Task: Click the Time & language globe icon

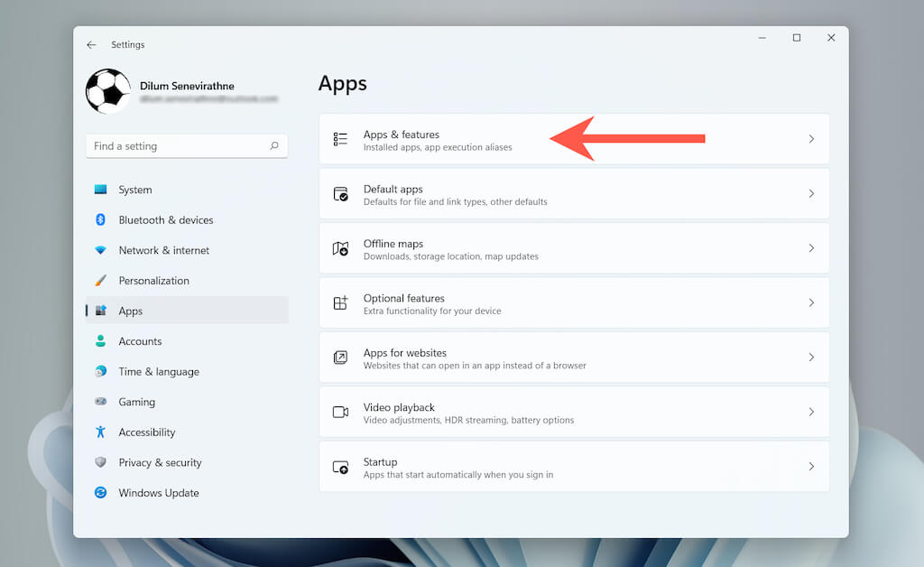Action: (x=101, y=371)
